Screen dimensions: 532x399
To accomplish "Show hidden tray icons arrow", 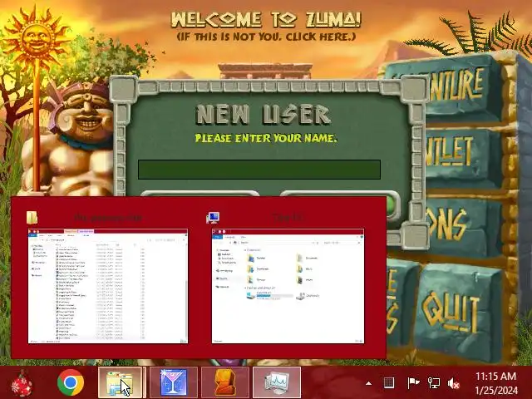I will click(368, 383).
